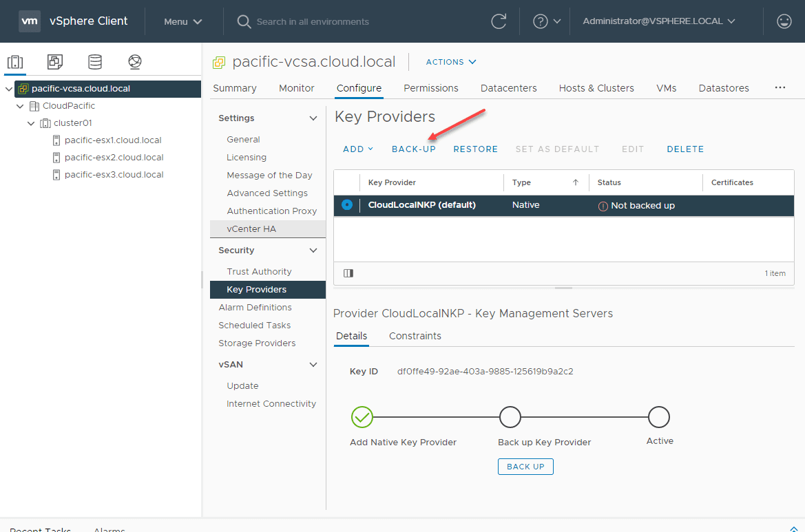
Task: Click the vSphere Client vm logo
Action: coord(29,21)
